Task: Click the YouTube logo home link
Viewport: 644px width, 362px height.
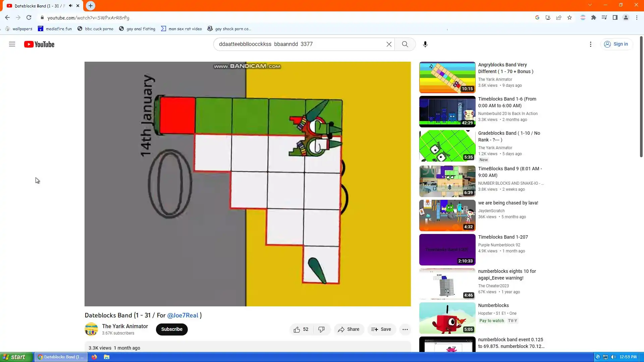Action: click(x=39, y=44)
